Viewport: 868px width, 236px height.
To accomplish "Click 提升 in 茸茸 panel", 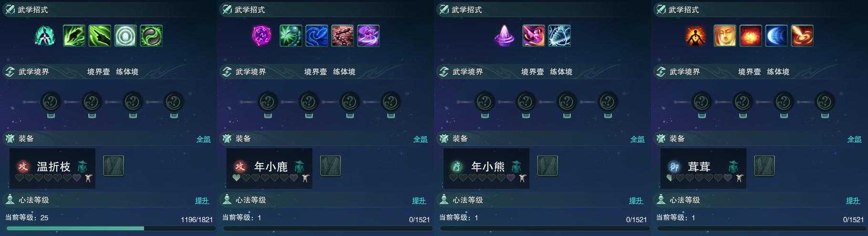I will click(x=853, y=201).
